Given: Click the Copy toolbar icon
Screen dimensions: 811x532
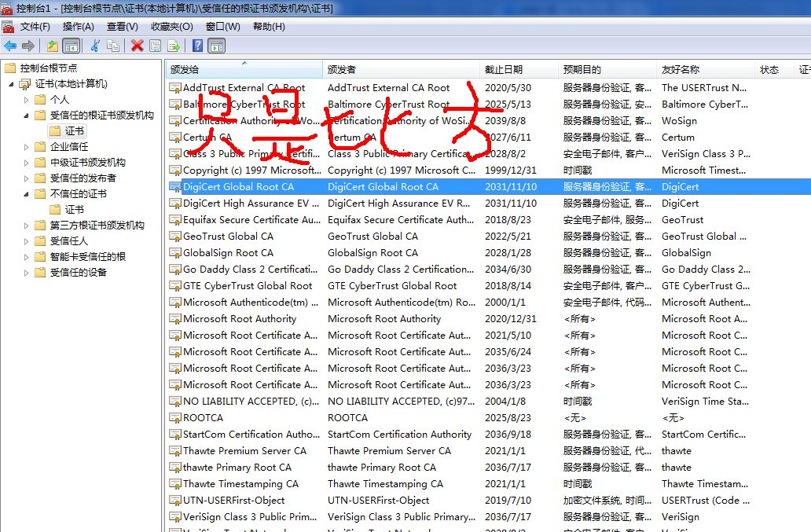Looking at the screenshot, I should [112, 46].
